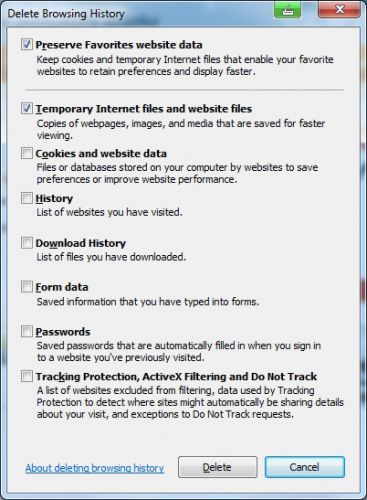
Task: Click the bold Form data label text
Action: pos(62,287)
